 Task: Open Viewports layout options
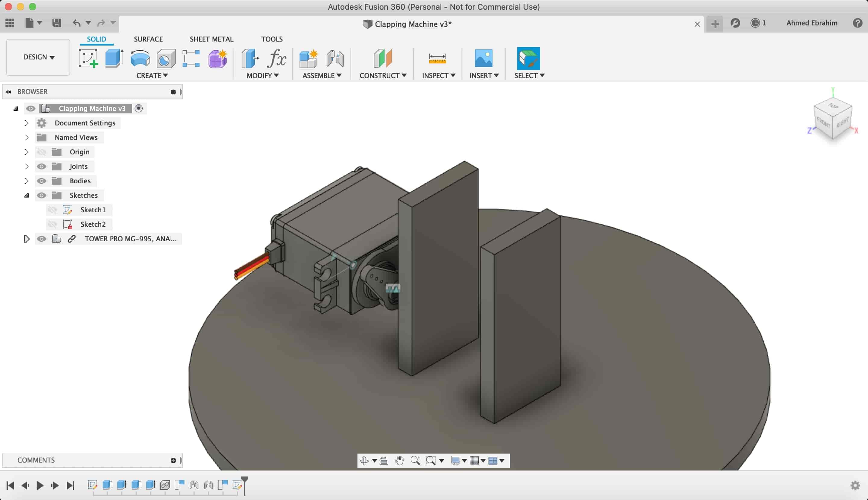point(493,460)
